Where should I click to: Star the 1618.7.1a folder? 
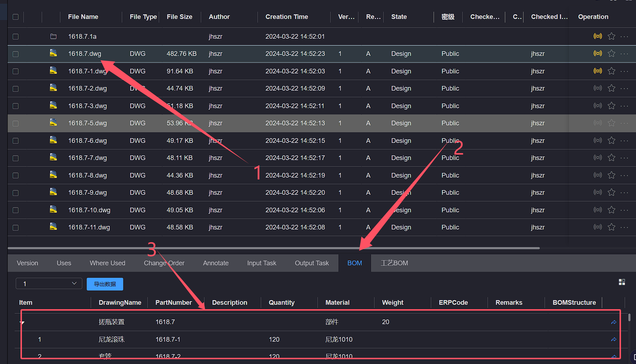pos(611,36)
